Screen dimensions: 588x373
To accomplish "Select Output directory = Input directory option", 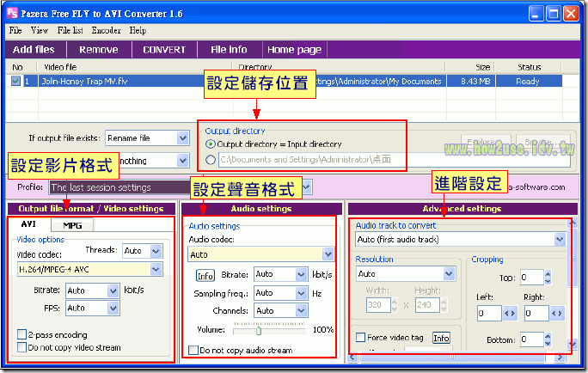I will 211,144.
